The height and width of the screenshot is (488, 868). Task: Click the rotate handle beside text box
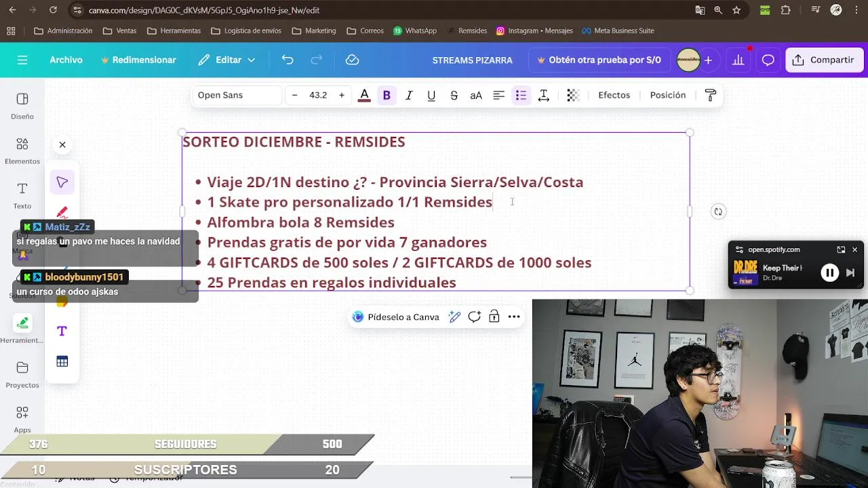pyautogui.click(x=718, y=211)
